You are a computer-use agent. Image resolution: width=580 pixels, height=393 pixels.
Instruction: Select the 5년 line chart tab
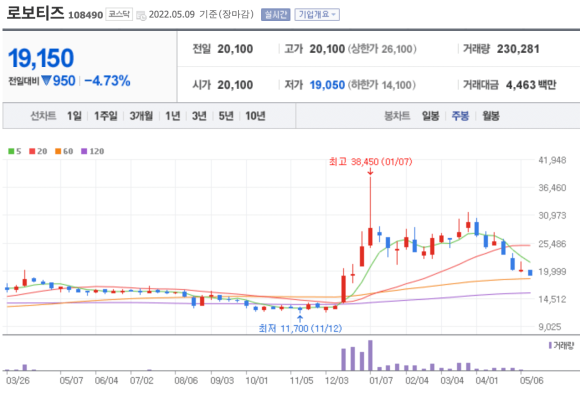pos(226,116)
